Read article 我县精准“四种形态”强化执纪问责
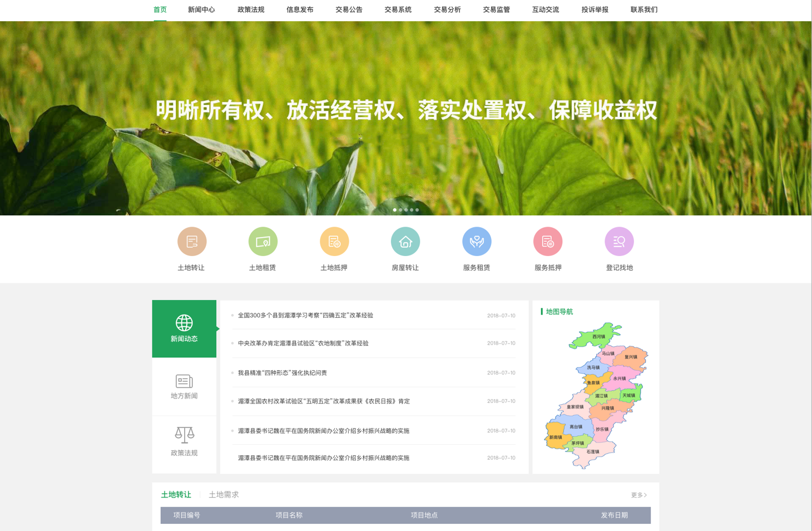The width and height of the screenshot is (812, 531). point(283,373)
